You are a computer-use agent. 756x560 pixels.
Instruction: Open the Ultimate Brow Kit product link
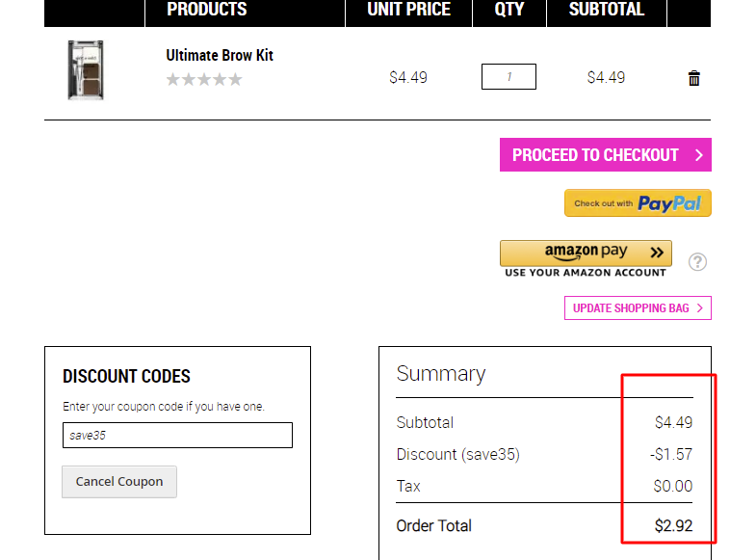(x=220, y=56)
